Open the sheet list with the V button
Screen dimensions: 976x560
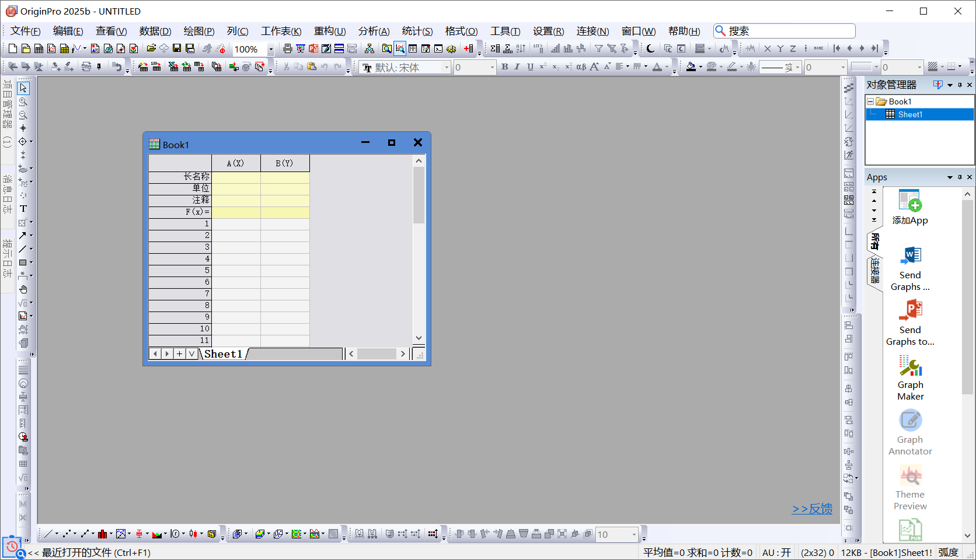(x=191, y=354)
